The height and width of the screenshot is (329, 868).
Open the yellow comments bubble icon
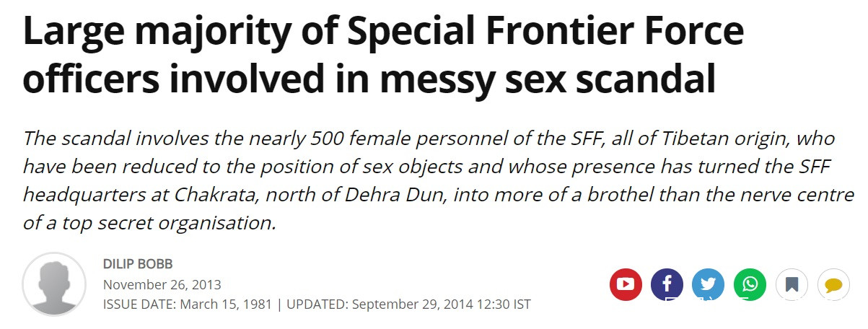pos(833,284)
